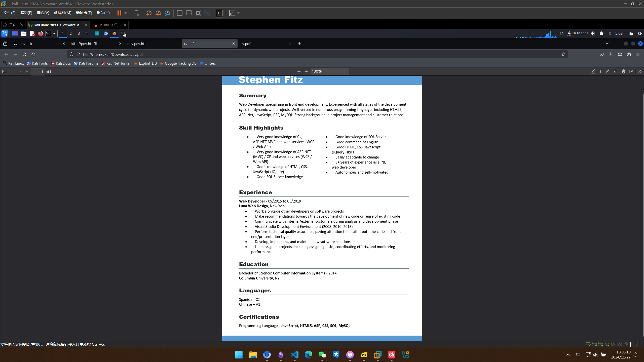
Task: Click the Kali Tools bookmark
Action: pyautogui.click(x=37, y=63)
